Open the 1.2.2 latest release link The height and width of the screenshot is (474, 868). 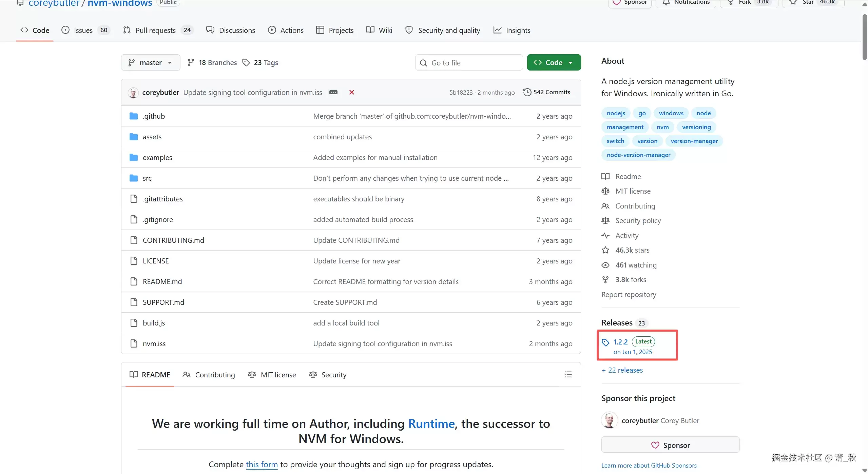621,342
